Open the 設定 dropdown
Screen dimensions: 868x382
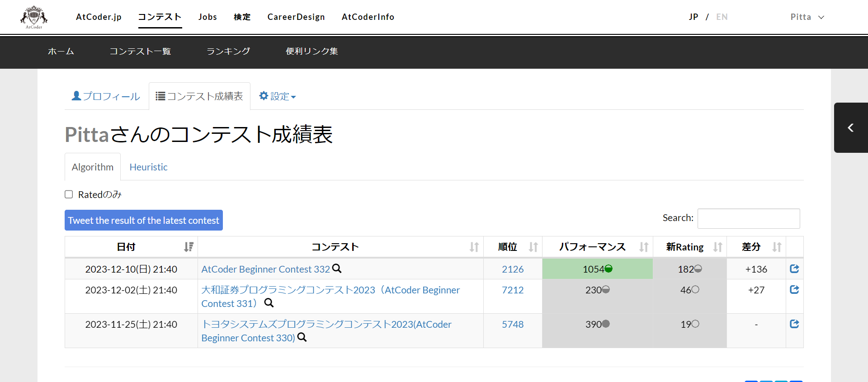point(278,96)
